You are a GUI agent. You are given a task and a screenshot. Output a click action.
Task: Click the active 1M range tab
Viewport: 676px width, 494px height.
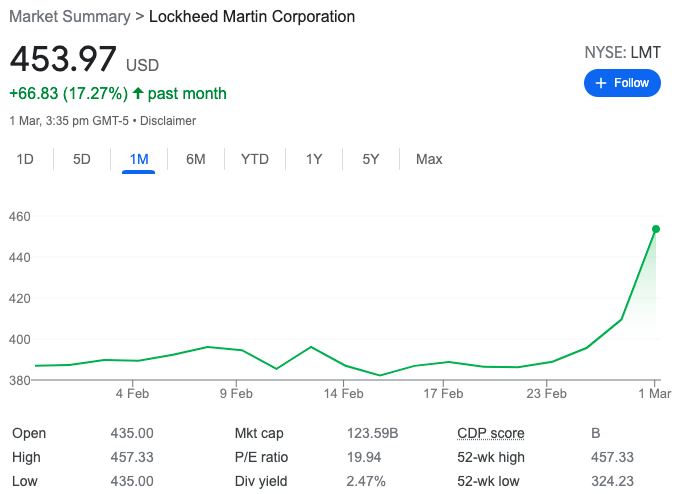click(139, 159)
